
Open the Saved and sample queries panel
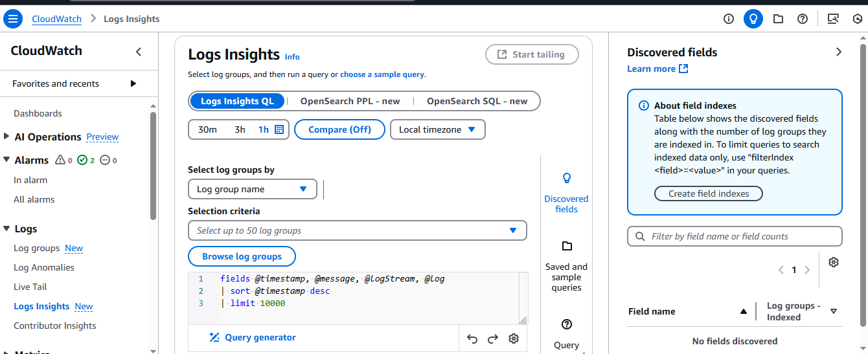[x=566, y=266]
